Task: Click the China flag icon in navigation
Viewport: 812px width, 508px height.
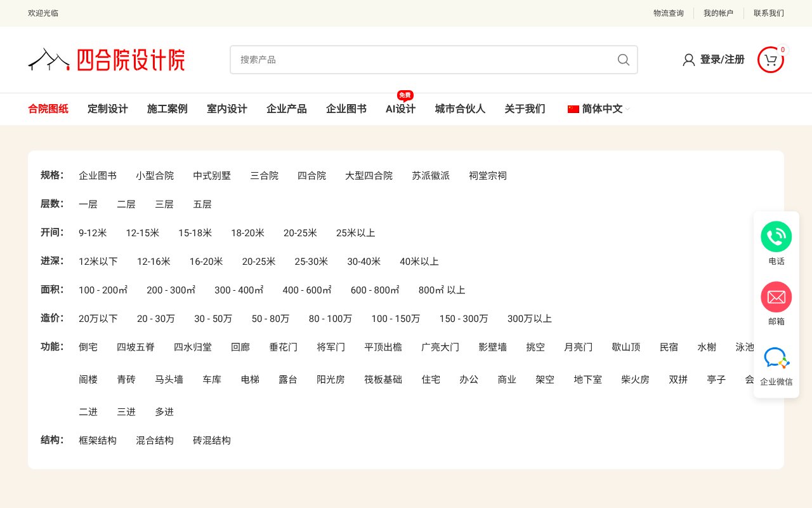Action: pos(573,109)
